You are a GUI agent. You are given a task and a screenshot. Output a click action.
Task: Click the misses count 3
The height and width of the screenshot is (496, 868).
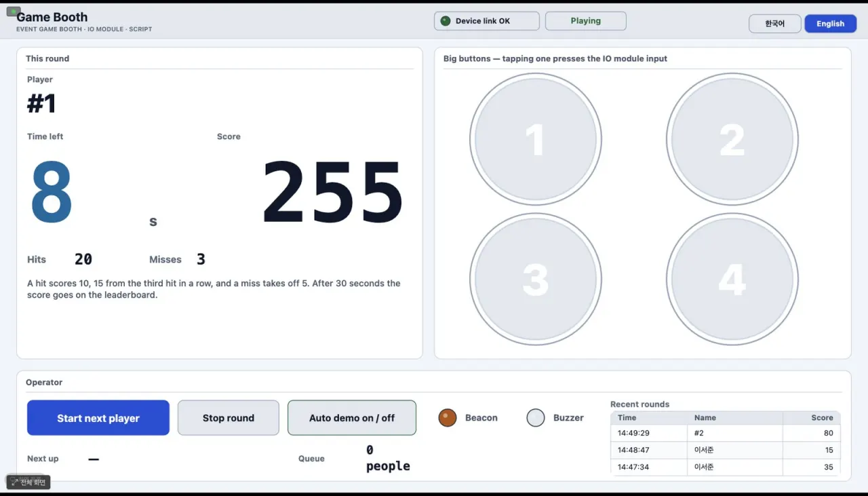pyautogui.click(x=201, y=259)
